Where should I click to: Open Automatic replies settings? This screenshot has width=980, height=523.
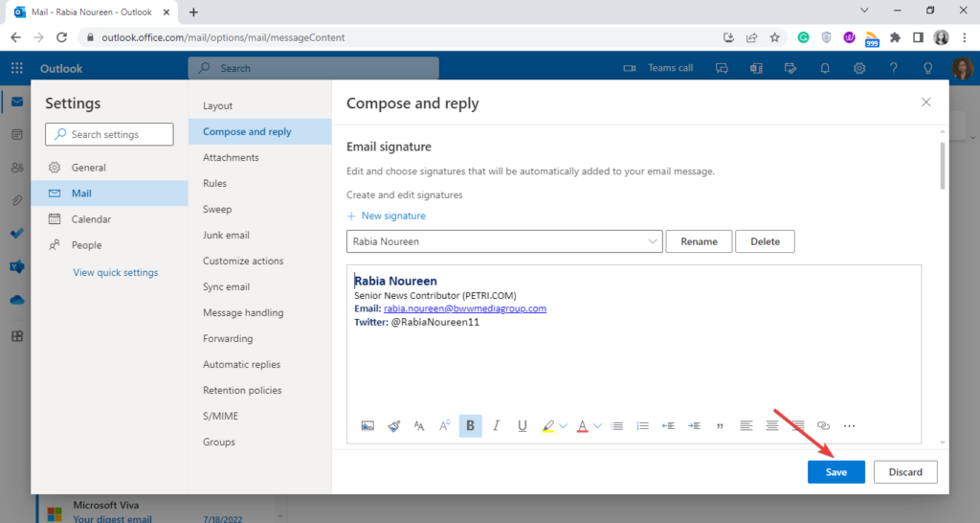pos(260,365)
